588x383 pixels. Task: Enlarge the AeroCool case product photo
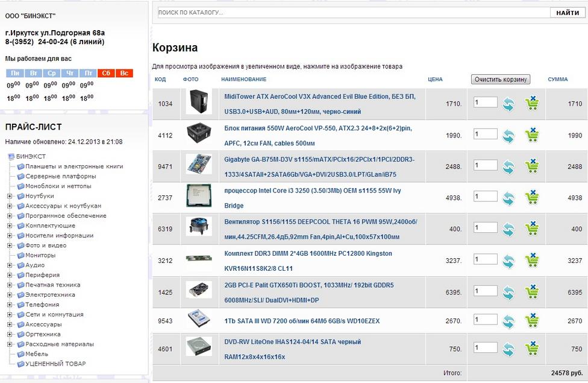click(199, 101)
